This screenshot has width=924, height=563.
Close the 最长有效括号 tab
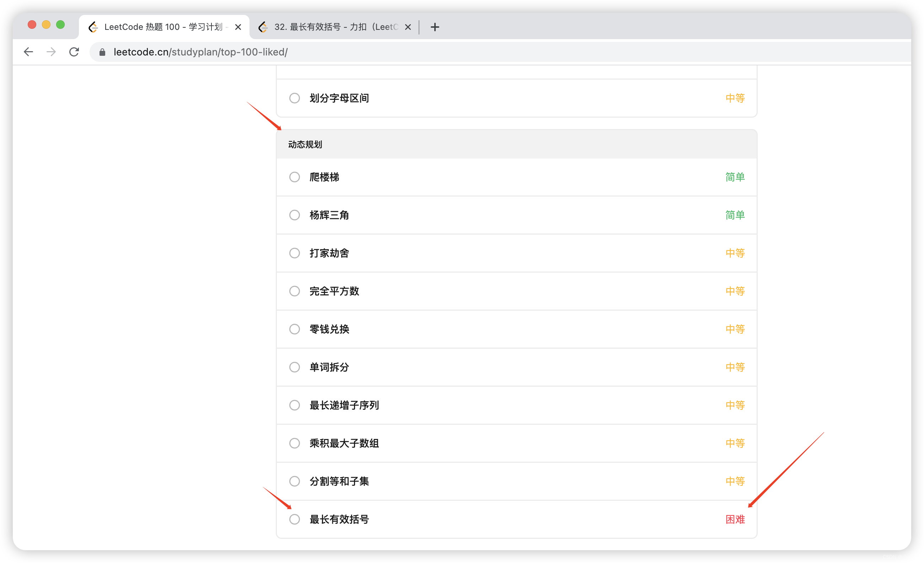tap(408, 27)
